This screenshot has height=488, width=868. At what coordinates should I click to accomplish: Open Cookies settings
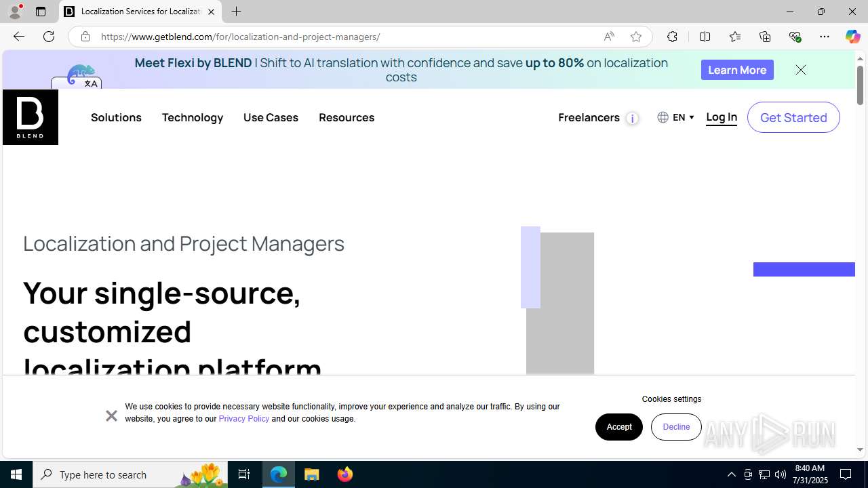point(671,399)
